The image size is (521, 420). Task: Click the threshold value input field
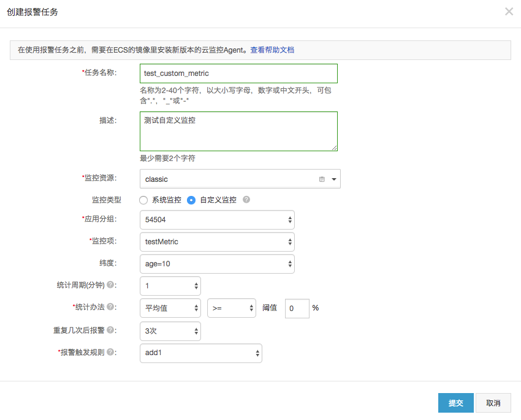point(297,309)
